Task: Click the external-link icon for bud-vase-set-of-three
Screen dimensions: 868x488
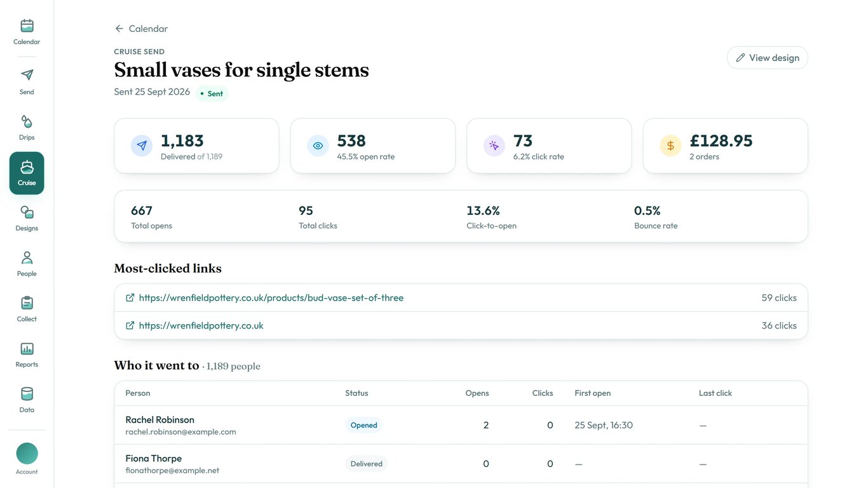Action: pyautogui.click(x=130, y=297)
